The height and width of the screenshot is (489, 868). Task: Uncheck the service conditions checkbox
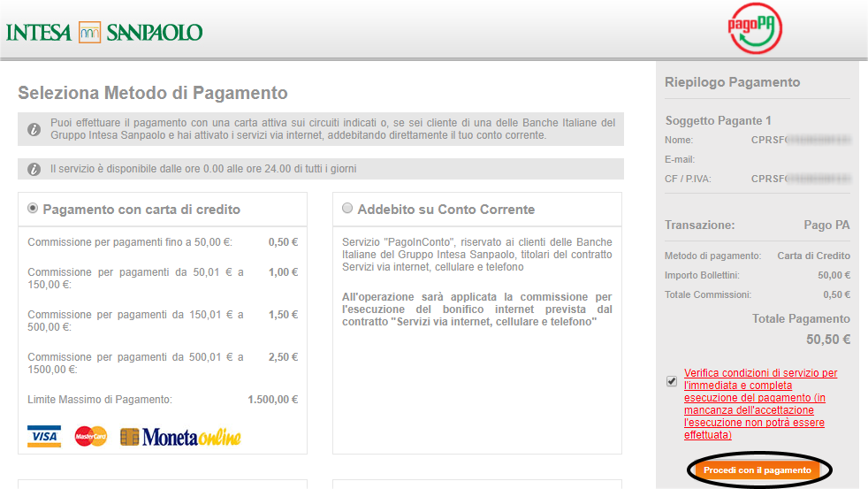(672, 381)
